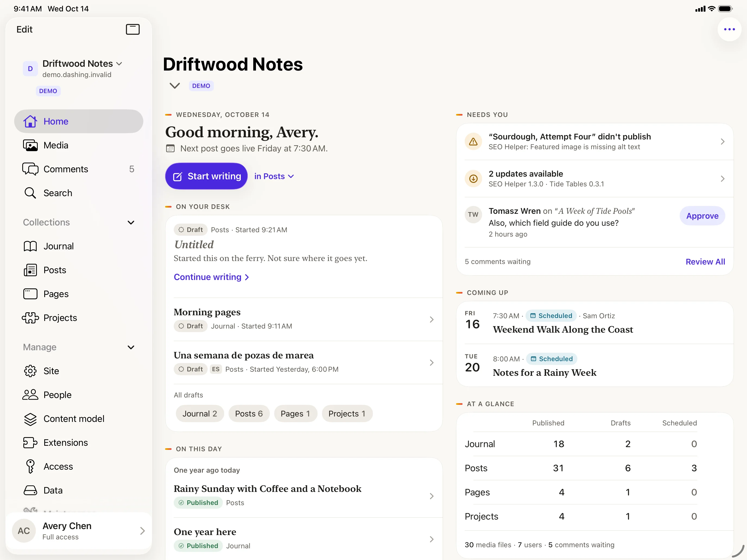The image size is (747, 560).
Task: Open Una semana de pozas de marea draft
Action: tap(304, 362)
